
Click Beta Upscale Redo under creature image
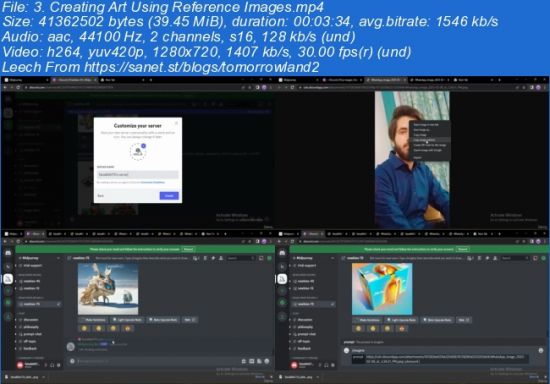point(163,320)
